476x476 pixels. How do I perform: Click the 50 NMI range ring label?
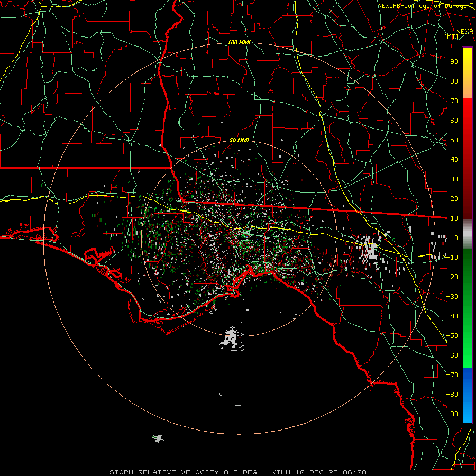pyautogui.click(x=239, y=140)
